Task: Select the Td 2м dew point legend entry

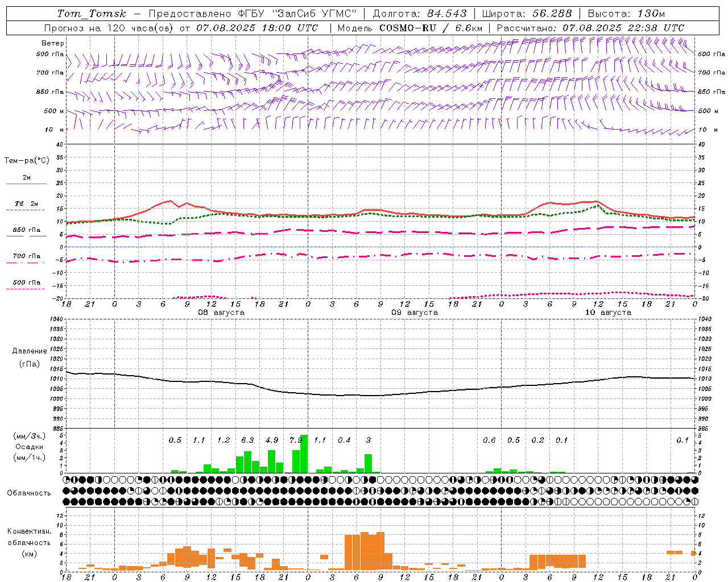Action: tap(27, 203)
